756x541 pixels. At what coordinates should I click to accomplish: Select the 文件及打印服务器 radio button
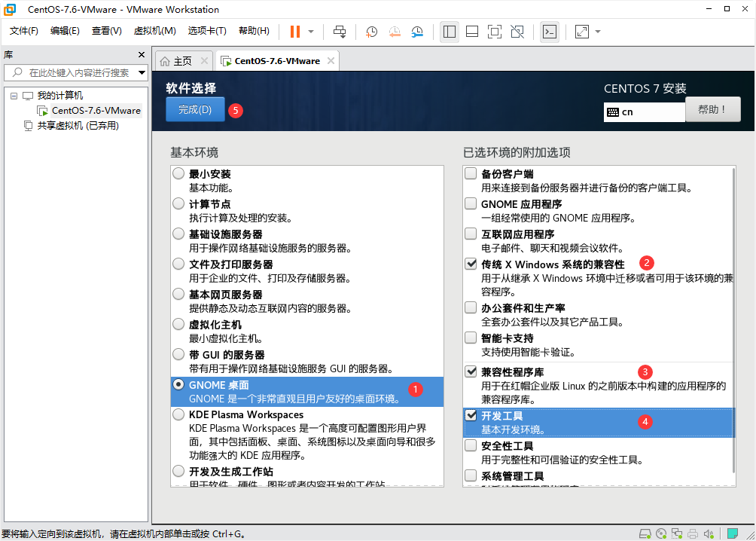pos(179,264)
